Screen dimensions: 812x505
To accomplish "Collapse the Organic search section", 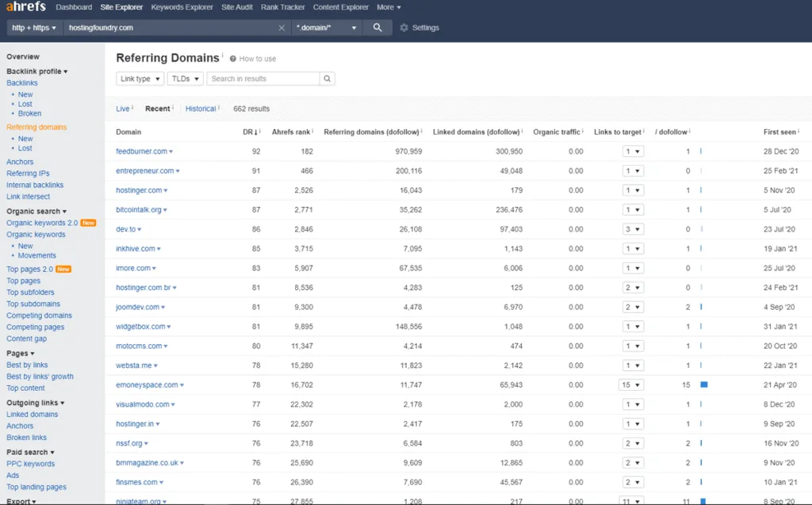I will (x=36, y=212).
